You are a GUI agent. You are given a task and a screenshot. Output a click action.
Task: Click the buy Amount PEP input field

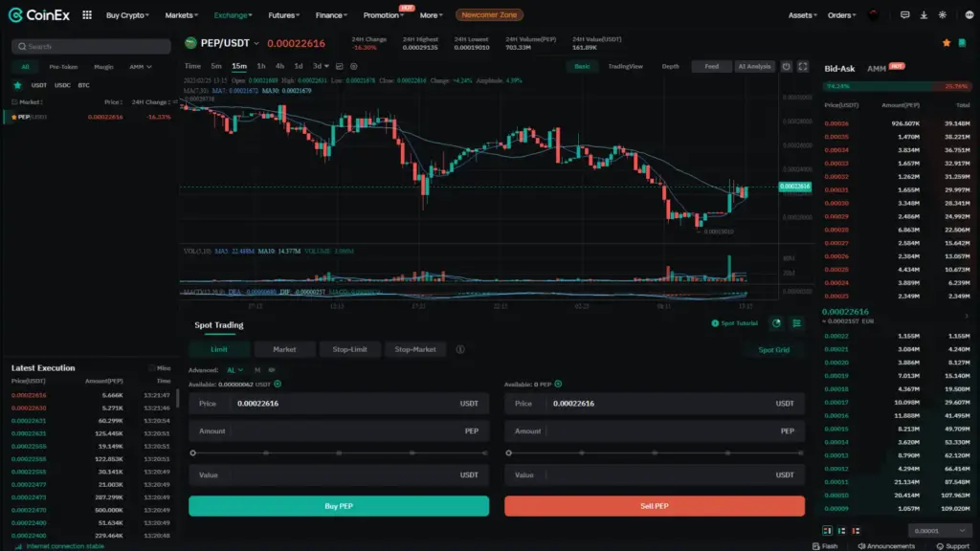(339, 431)
